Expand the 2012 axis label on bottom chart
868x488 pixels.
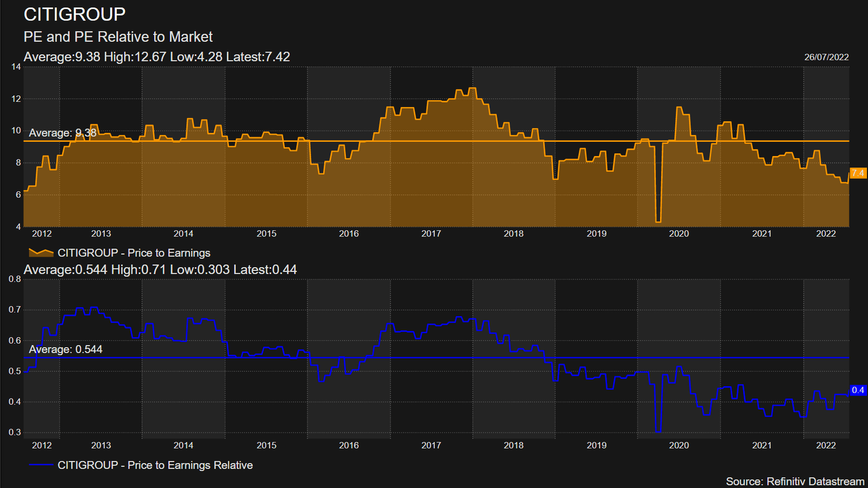pos(41,445)
